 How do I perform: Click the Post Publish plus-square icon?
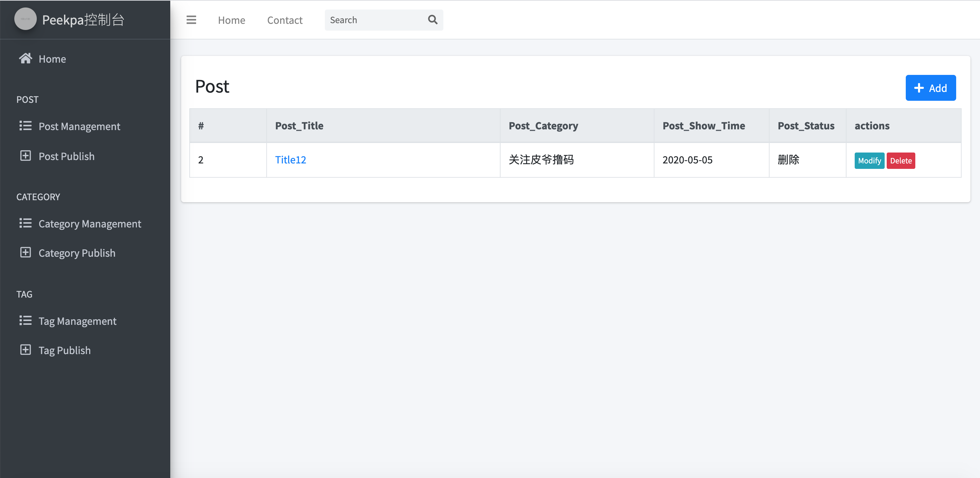click(26, 156)
